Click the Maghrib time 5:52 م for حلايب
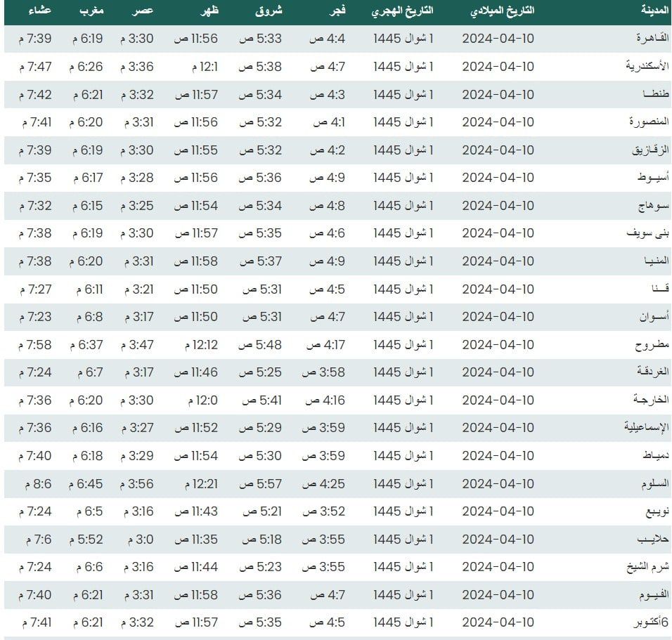Screen dimensions: 672x640 click(86, 540)
